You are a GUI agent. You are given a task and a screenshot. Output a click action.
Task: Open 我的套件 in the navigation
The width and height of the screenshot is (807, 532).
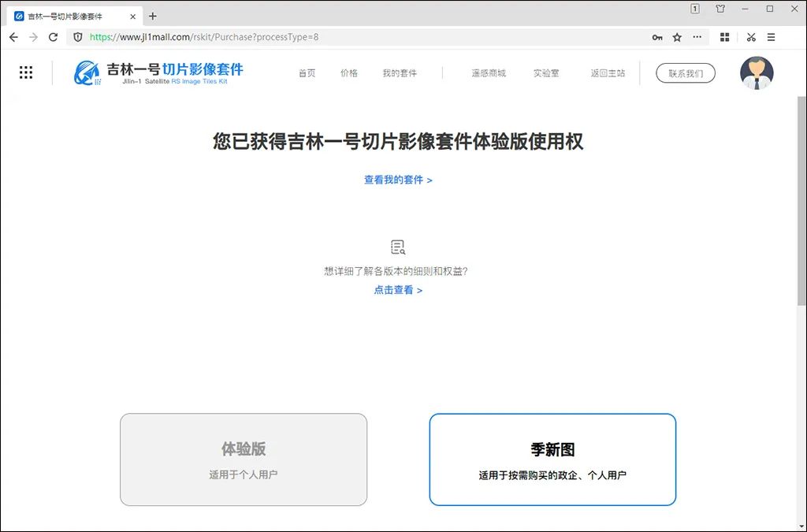coord(400,73)
